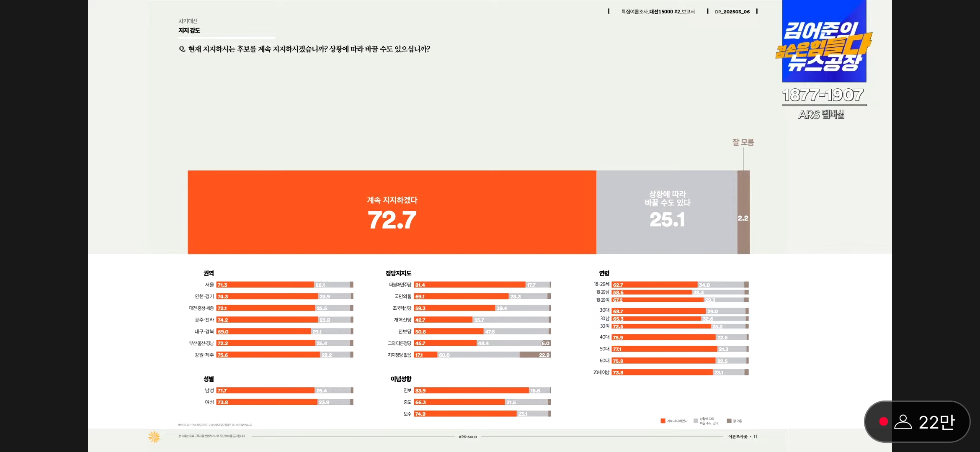Click the 1877-1907 ARS phone number
The image size is (980, 452).
tap(823, 95)
